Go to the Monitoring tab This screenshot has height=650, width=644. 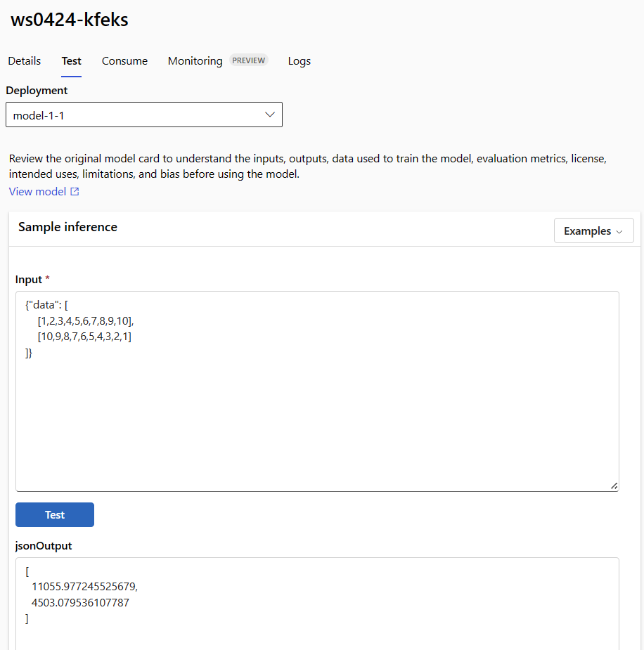point(195,61)
